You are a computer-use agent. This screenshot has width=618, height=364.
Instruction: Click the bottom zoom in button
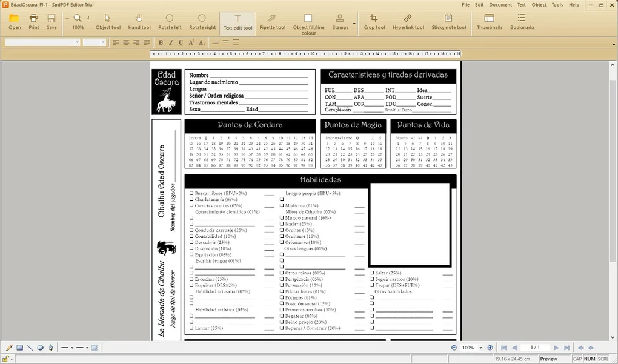pos(490,348)
